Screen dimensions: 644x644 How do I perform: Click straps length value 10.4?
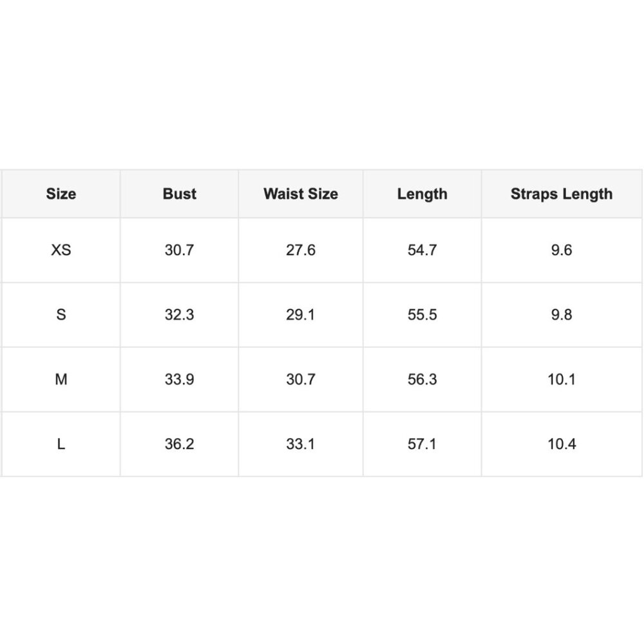[x=562, y=444]
